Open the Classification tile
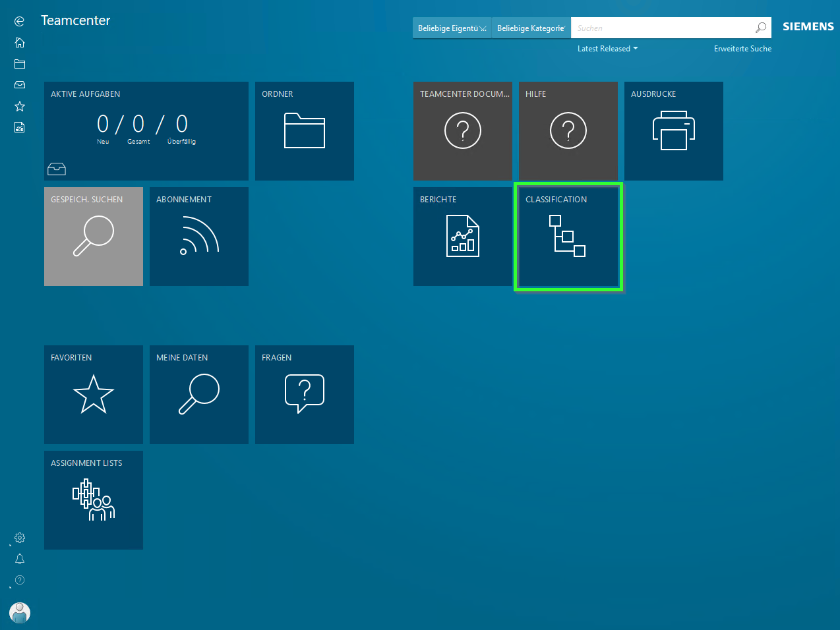This screenshot has width=840, height=630. click(568, 237)
